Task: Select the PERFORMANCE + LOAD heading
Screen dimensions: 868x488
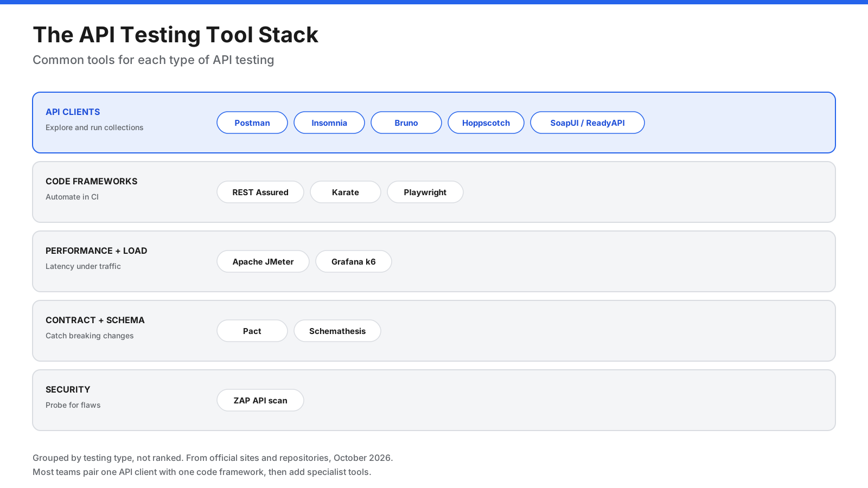Action: point(97,251)
